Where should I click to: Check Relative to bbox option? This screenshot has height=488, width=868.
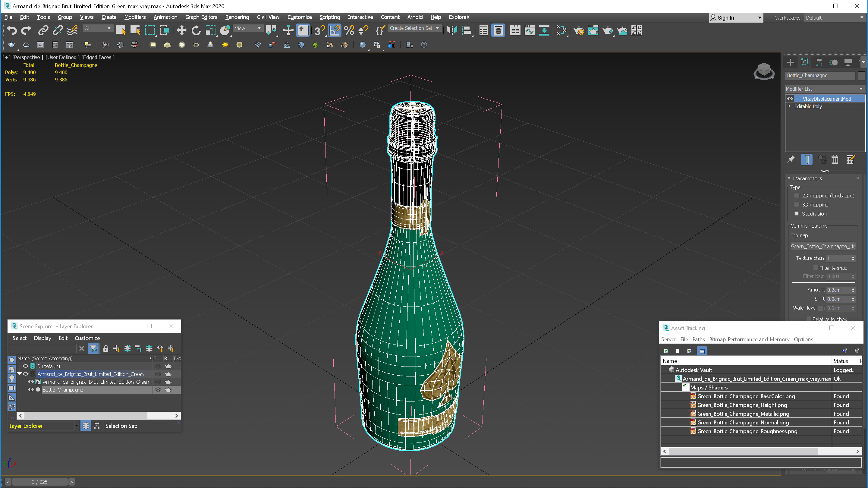(809, 319)
